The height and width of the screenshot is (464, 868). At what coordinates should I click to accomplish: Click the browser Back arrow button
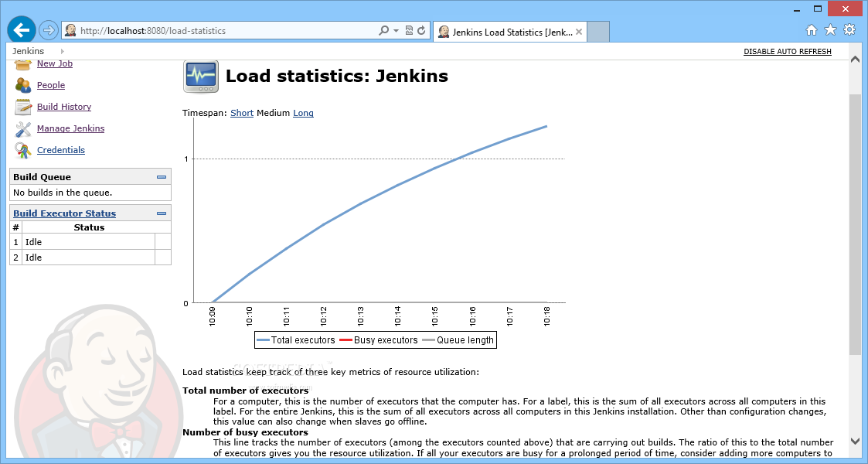(x=22, y=30)
